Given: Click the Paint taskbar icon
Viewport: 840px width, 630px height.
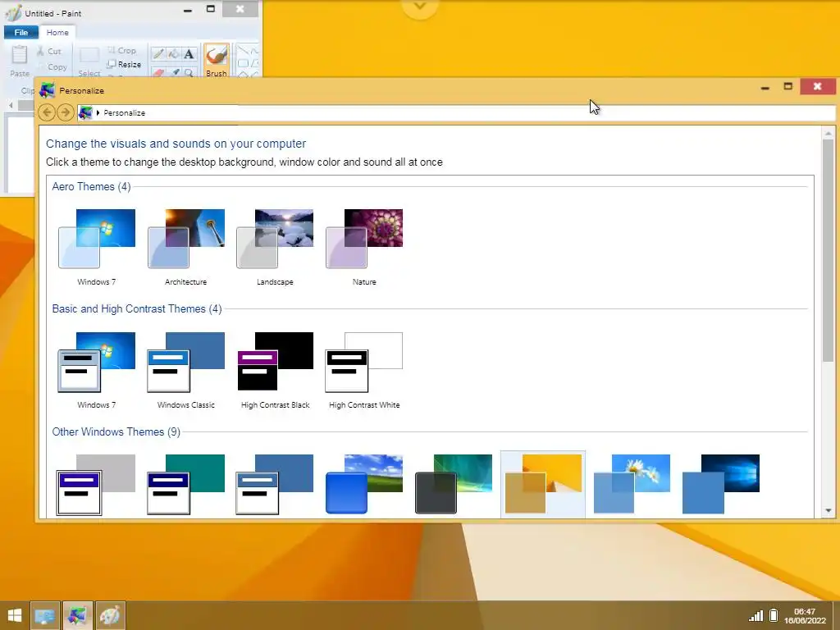Looking at the screenshot, I should pyautogui.click(x=110, y=615).
